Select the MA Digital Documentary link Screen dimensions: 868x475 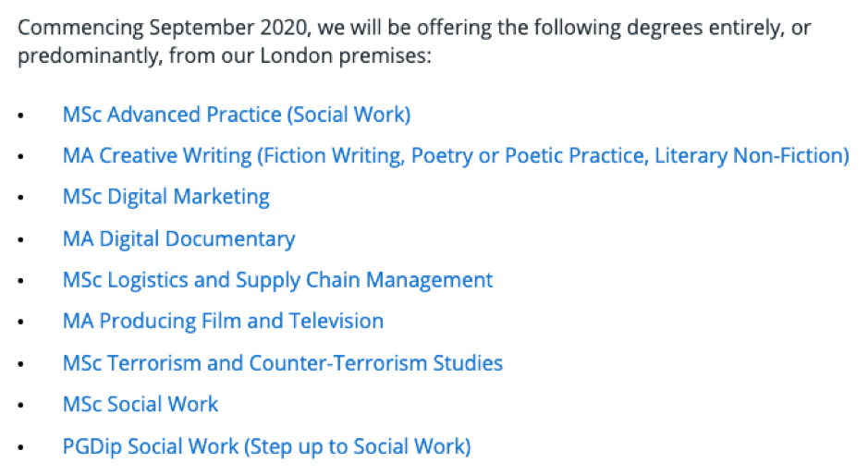point(178,238)
